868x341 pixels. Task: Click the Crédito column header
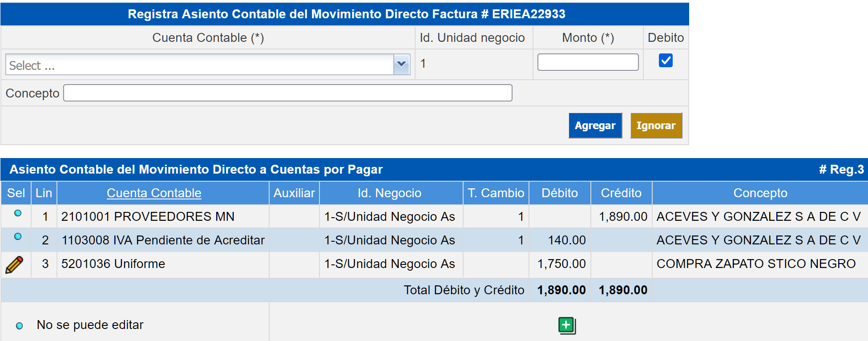tap(621, 193)
